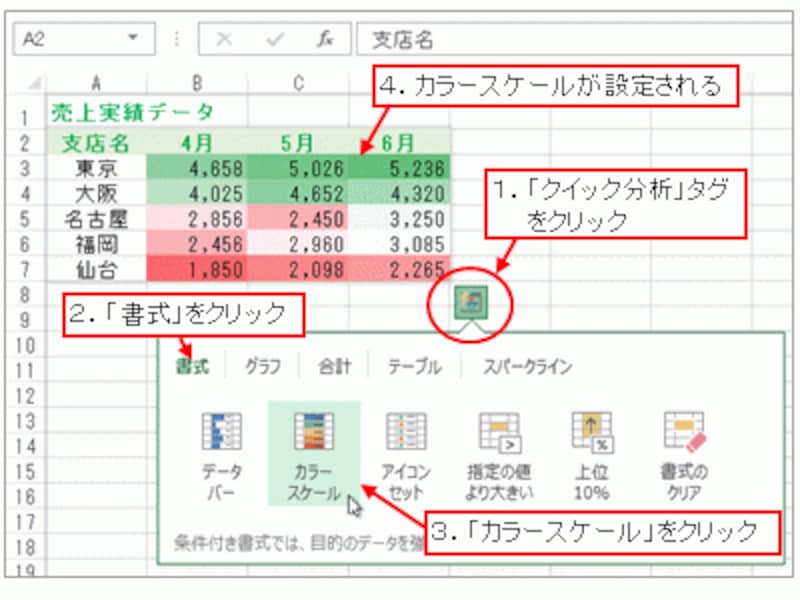The height and width of the screenshot is (600, 800).
Task: Select 指定の値より大きい formatting option
Action: coord(499,456)
